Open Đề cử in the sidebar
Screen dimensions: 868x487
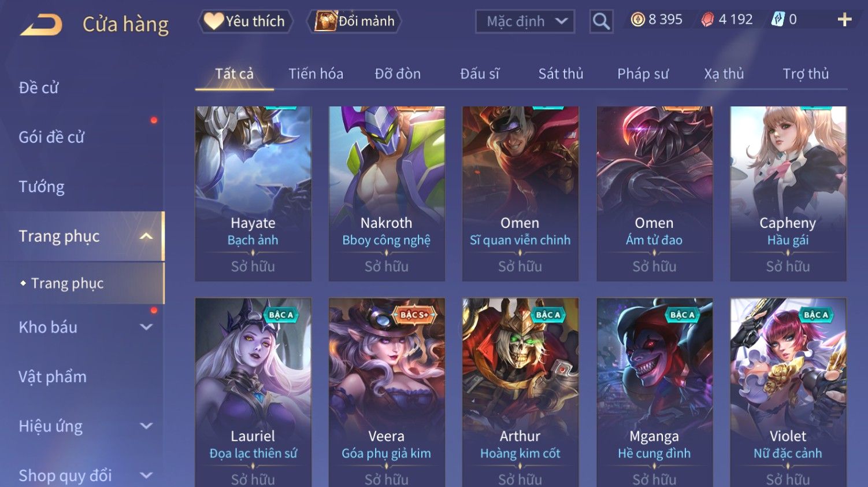coord(39,88)
